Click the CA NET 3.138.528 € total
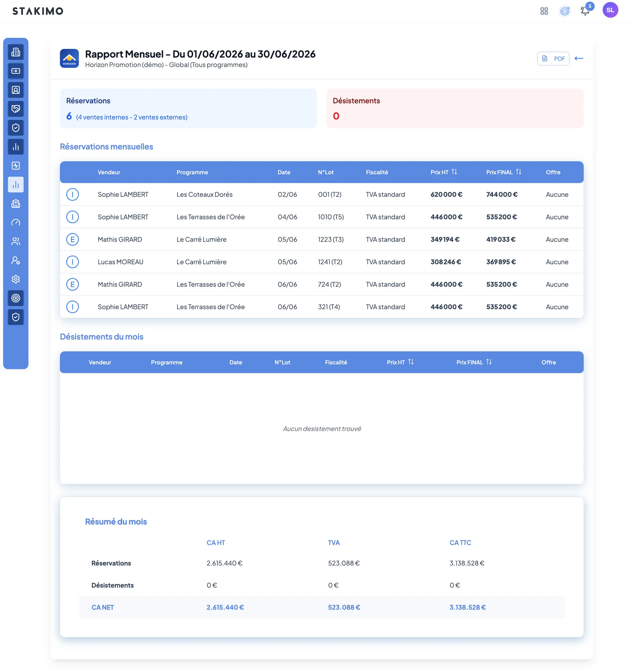Screen dimensions: 631x672 (x=467, y=608)
